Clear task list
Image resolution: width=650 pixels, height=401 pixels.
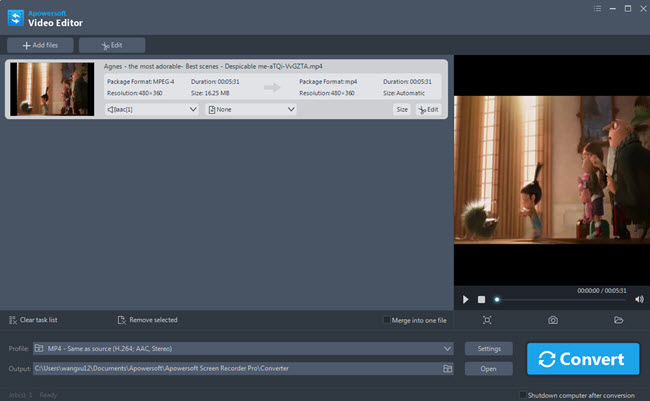click(33, 320)
